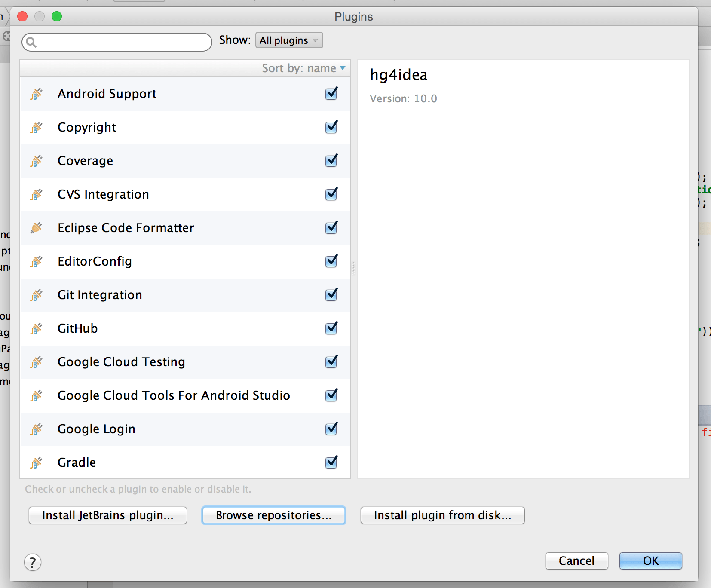The width and height of the screenshot is (711, 588).
Task: Click the EditorConfig plugin icon
Action: (x=37, y=261)
